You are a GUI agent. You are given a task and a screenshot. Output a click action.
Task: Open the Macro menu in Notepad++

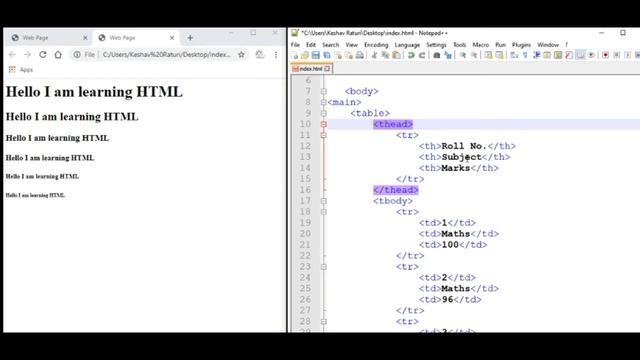[x=480, y=45]
